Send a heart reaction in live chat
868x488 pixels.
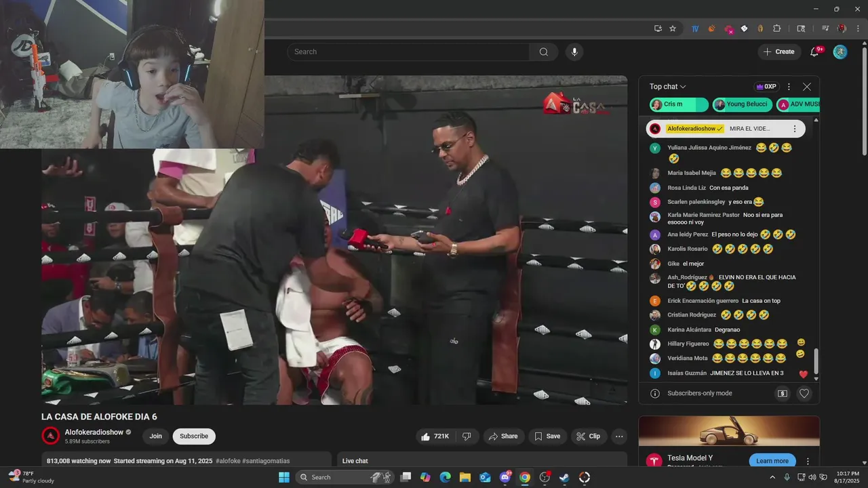[804, 394]
